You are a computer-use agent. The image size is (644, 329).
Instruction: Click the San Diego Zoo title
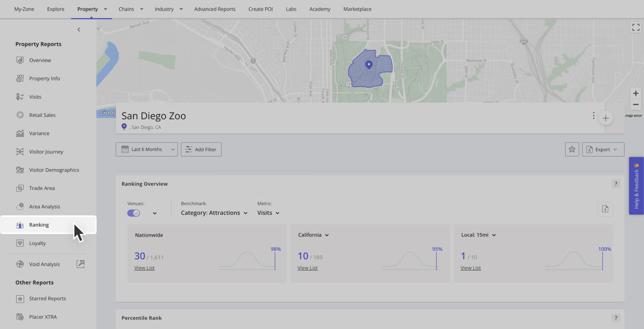154,116
